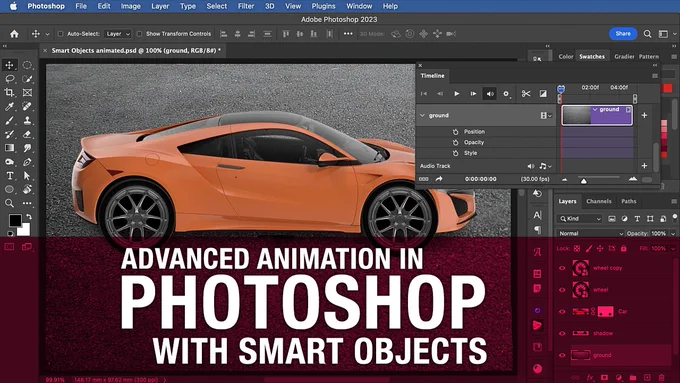Select the Frame tool

coord(27,92)
